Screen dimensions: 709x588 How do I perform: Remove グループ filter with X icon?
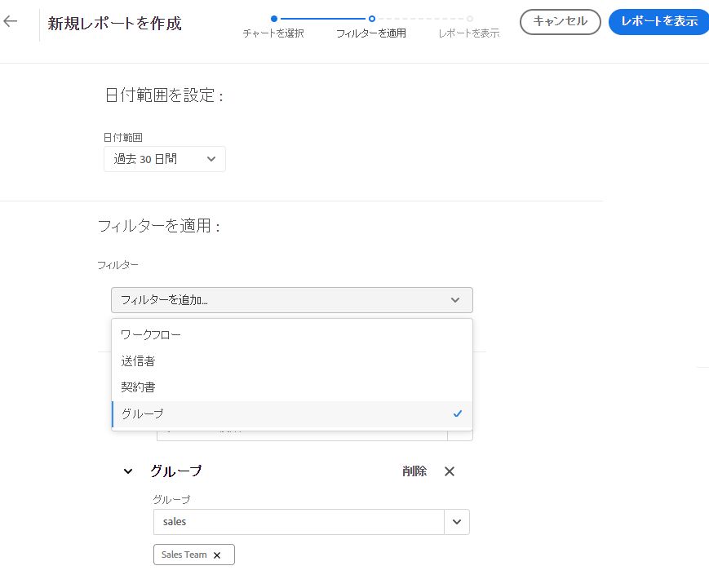[450, 471]
